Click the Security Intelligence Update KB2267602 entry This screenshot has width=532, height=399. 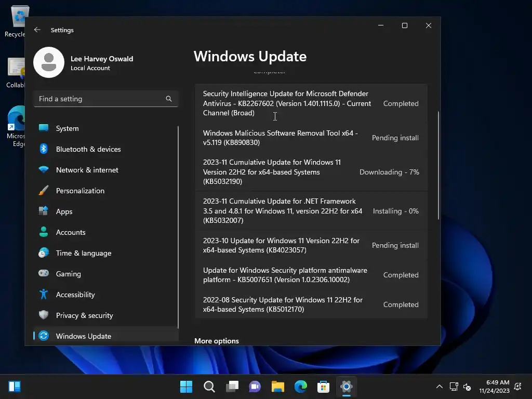click(x=311, y=103)
